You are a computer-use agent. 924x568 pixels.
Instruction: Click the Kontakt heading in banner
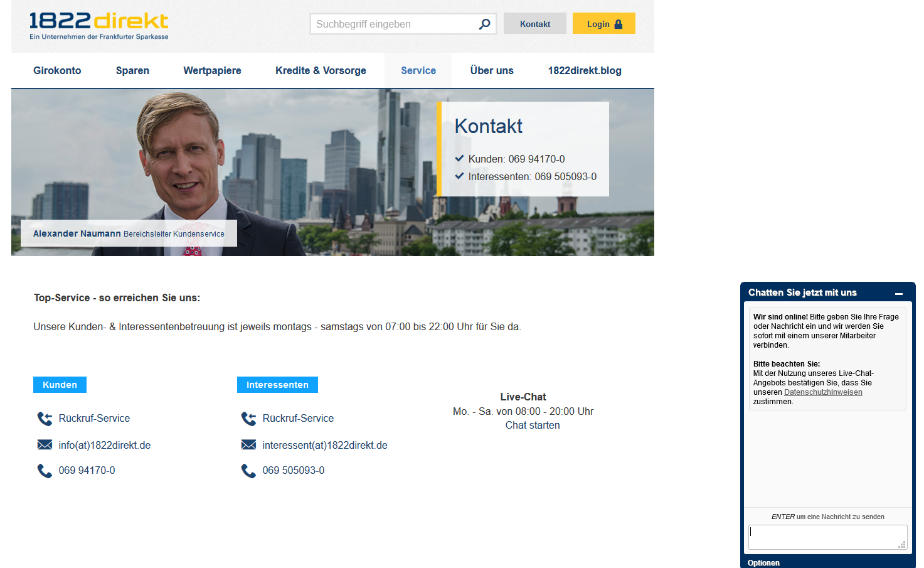488,126
